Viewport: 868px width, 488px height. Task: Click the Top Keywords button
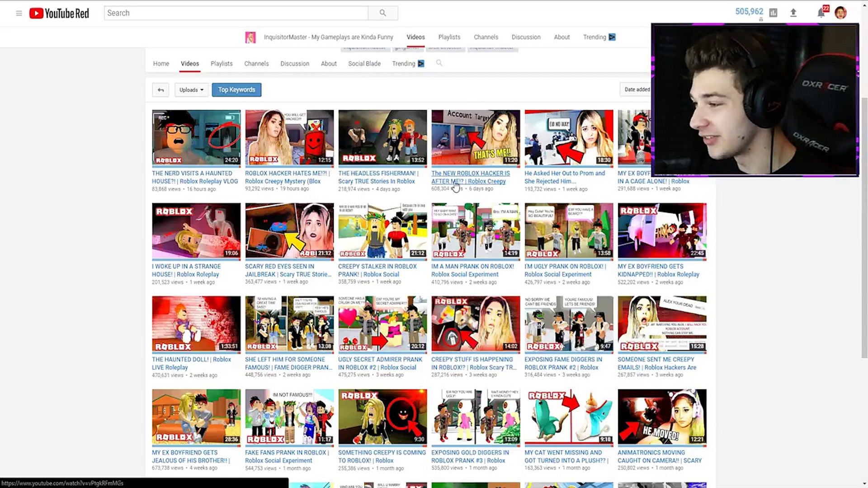pos(236,90)
